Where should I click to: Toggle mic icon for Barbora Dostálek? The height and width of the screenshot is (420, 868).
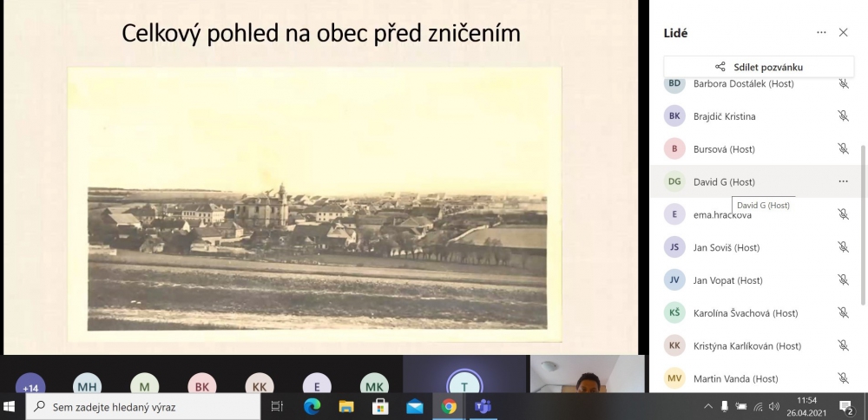coord(843,83)
